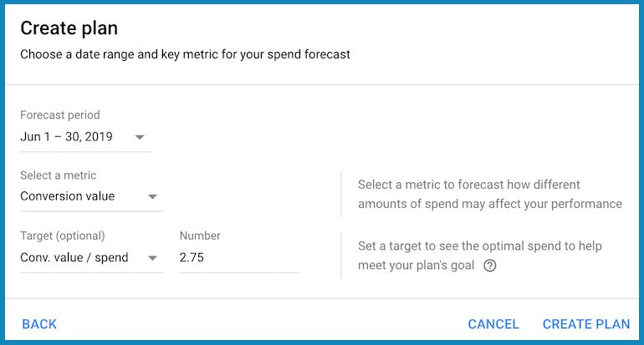Go back with the BACK button
This screenshot has width=644, height=345.
click(39, 324)
